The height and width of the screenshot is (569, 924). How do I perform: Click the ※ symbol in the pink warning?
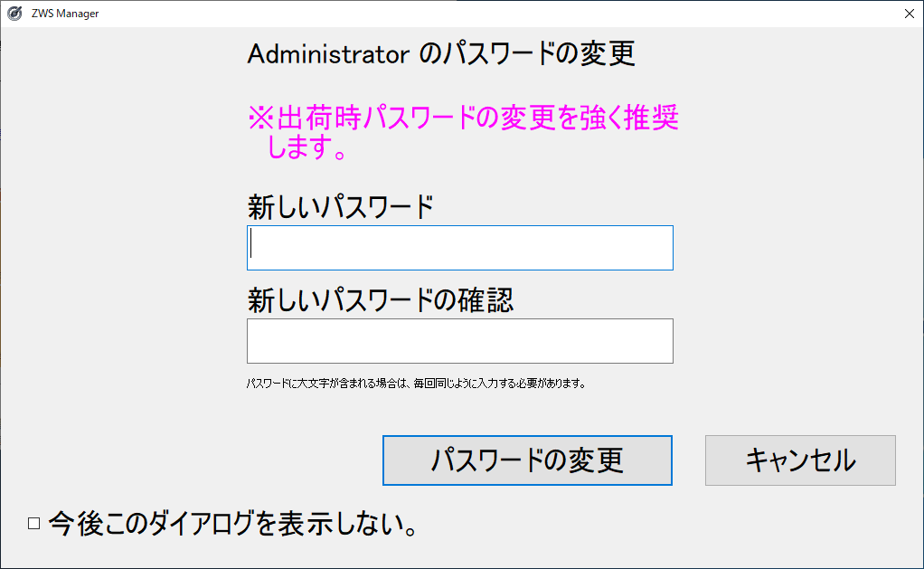(261, 119)
